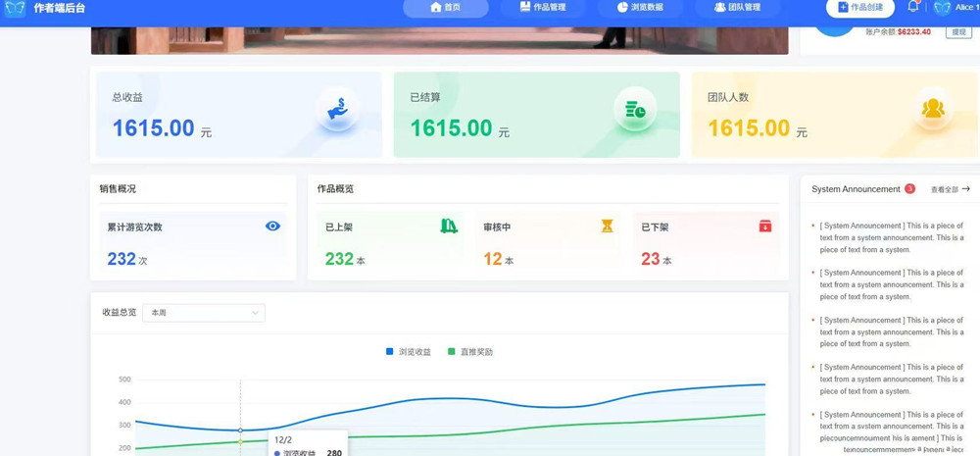Image resolution: width=980 pixels, height=456 pixels.
Task: Toggle the 直推奖励 legend series
Action: [470, 352]
